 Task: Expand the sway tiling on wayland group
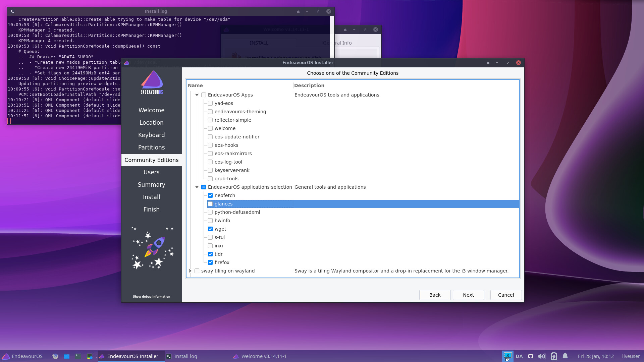190,271
